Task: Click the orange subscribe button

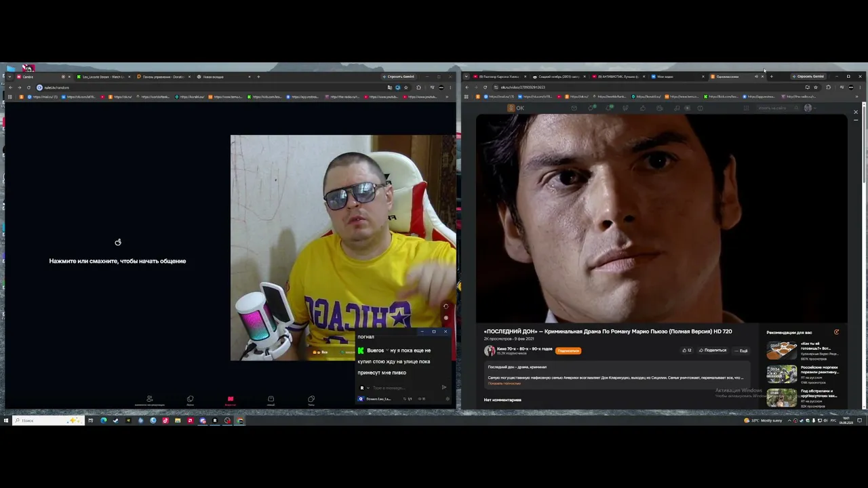Action: (568, 350)
